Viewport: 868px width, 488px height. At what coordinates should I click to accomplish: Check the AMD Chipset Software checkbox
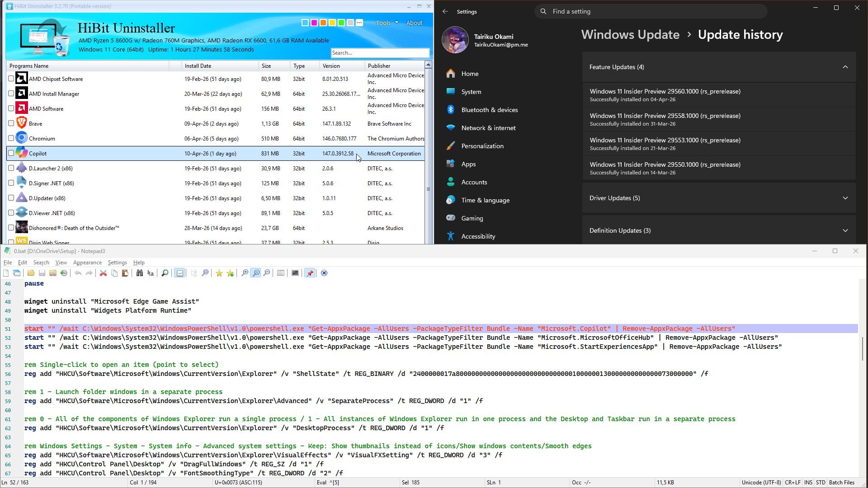click(x=11, y=79)
